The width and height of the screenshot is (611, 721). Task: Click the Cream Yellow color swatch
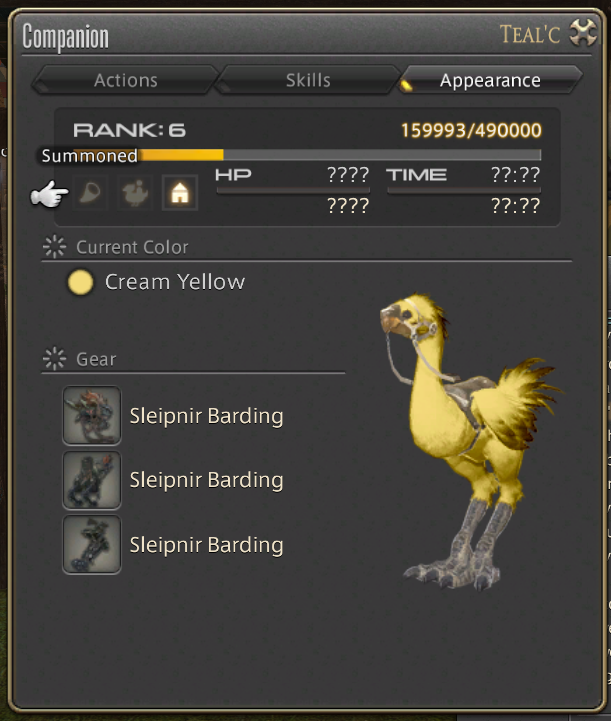point(80,282)
